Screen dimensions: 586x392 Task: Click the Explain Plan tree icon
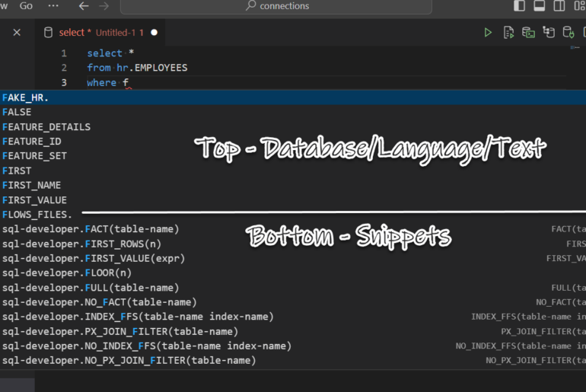549,32
